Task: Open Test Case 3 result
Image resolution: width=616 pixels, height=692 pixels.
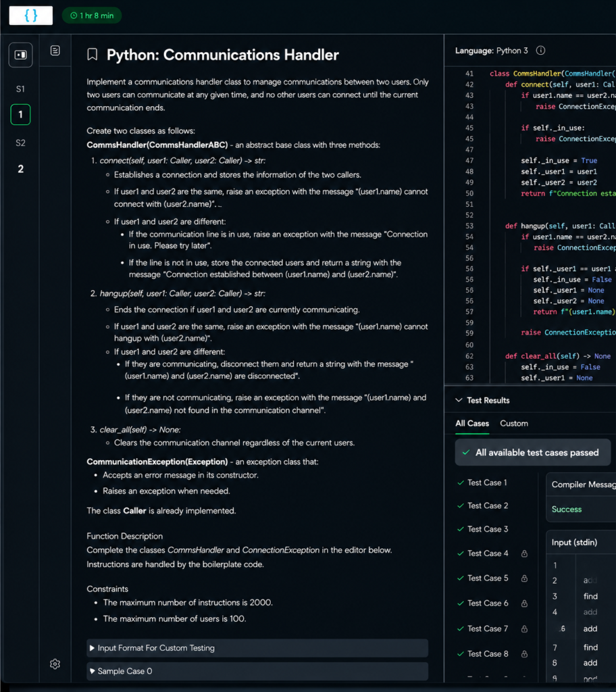Action: pos(482,529)
